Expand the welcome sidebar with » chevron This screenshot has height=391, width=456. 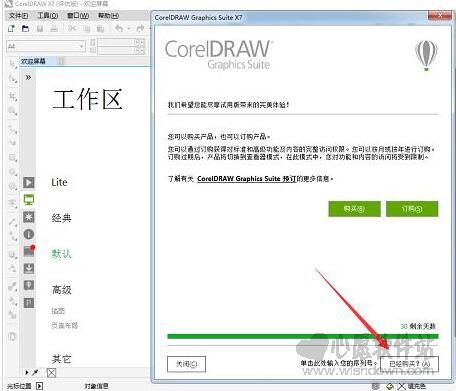(28, 77)
